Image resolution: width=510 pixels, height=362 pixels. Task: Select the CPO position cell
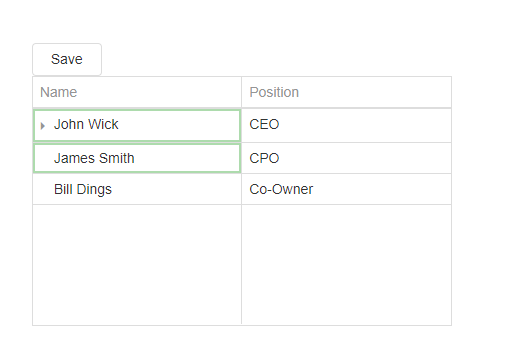tap(346, 158)
